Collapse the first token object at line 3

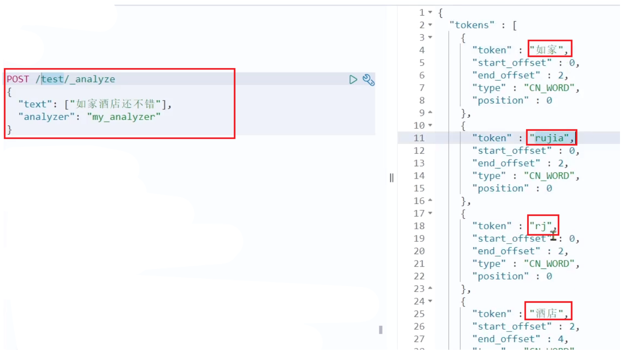430,37
